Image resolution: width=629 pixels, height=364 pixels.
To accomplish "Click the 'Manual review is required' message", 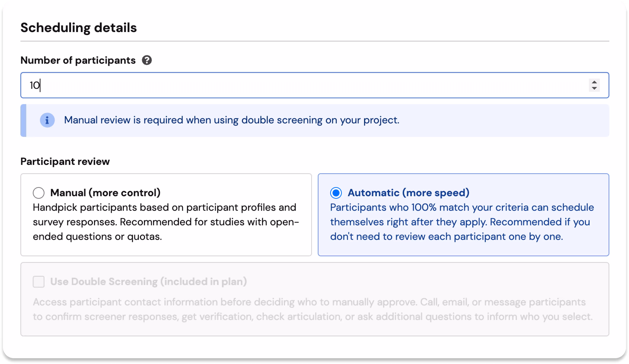I will 232,120.
